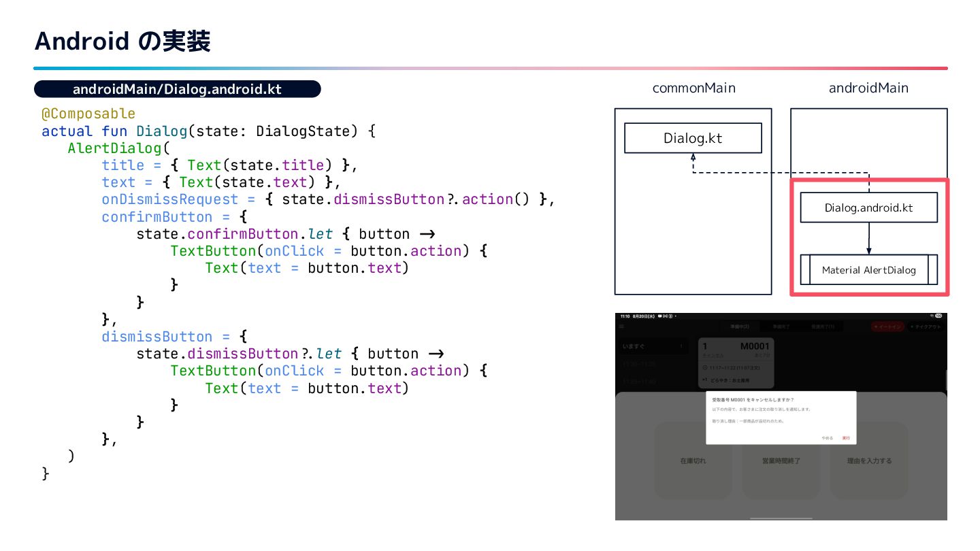The width and height of the screenshot is (980, 551).
Task: Click the Dialog.kt box in the diagram
Action: click(693, 138)
